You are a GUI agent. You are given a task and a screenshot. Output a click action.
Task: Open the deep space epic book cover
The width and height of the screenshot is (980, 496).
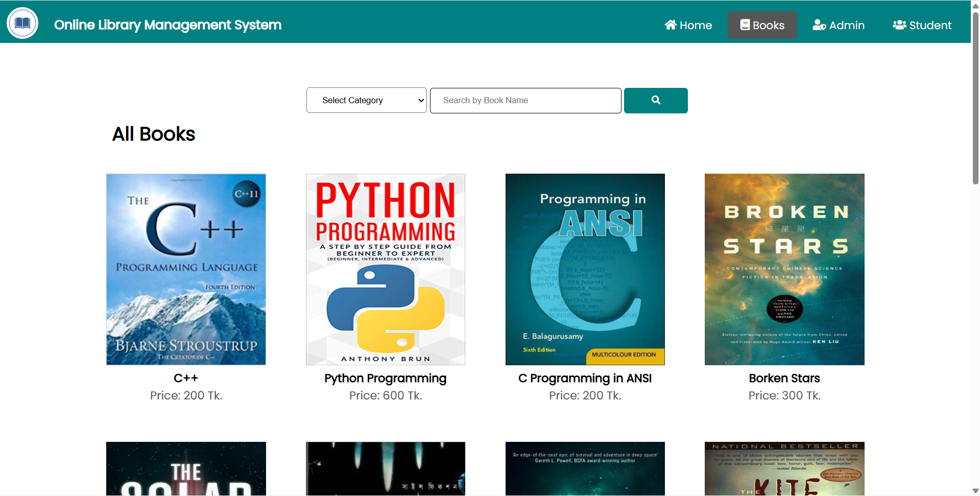[585, 468]
